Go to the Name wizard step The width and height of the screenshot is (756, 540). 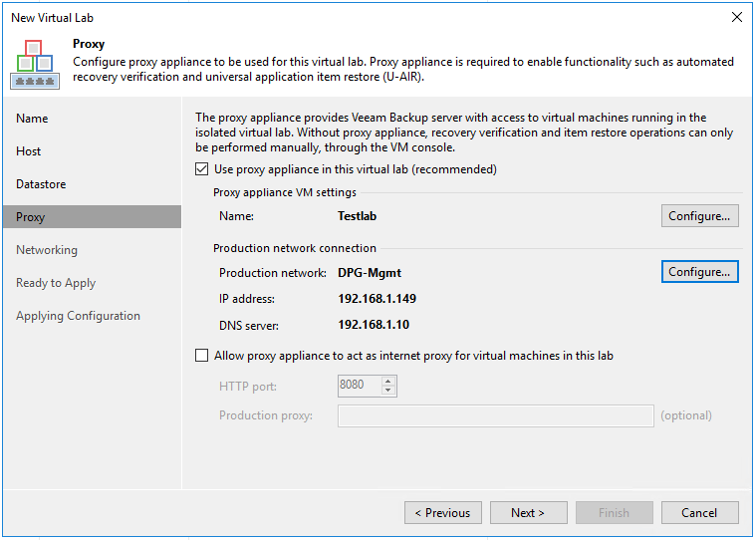[32, 119]
